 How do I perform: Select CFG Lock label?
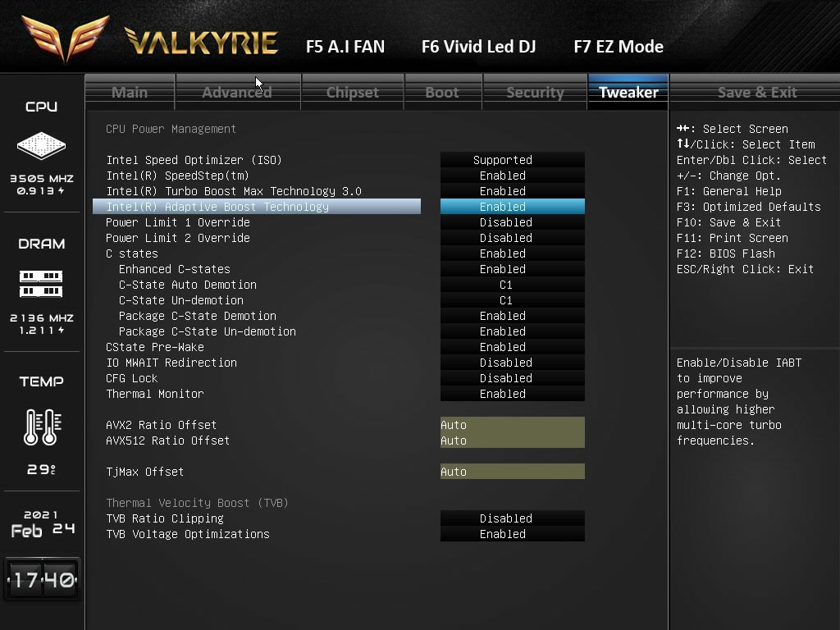click(x=132, y=378)
